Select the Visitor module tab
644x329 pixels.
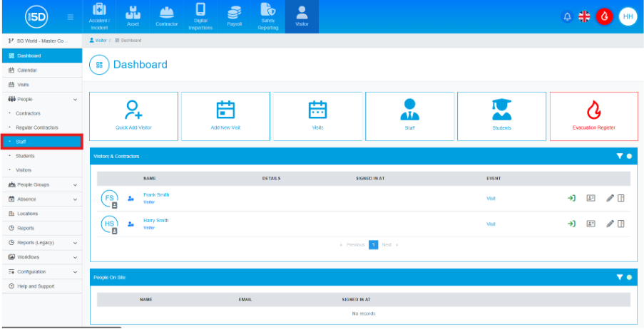pos(302,17)
